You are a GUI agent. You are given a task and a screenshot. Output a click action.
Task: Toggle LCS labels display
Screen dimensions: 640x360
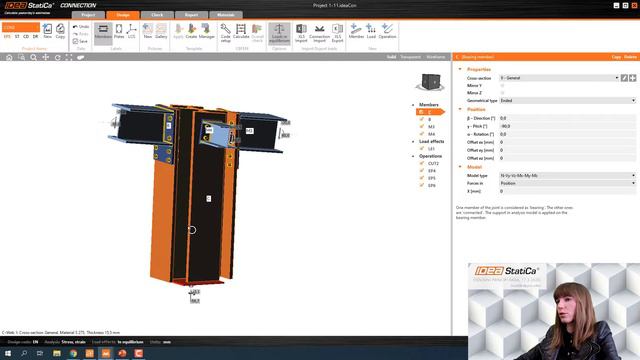(x=131, y=31)
